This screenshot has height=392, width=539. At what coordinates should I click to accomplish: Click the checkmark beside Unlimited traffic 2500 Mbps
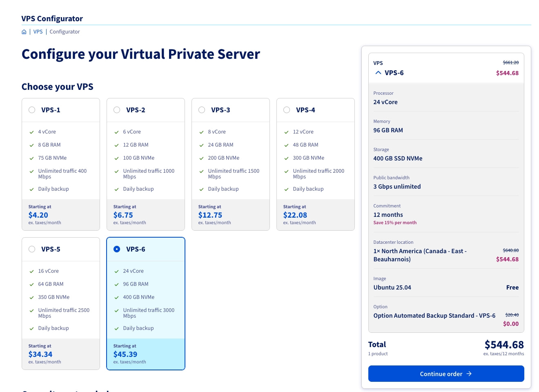pos(31,311)
